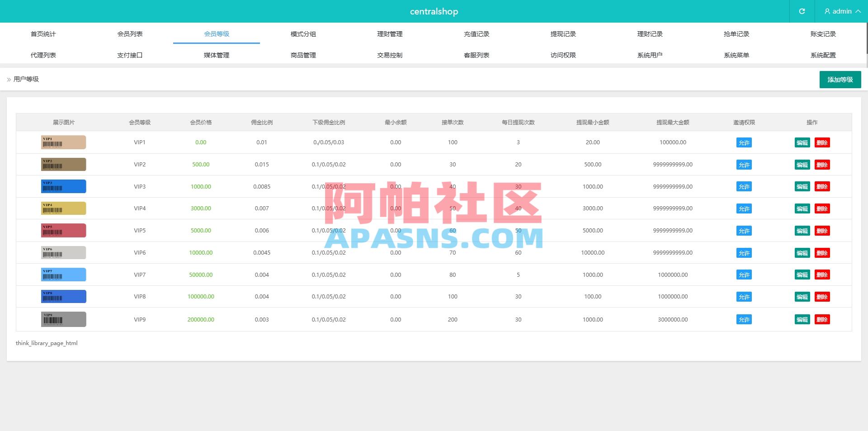This screenshot has height=431, width=868.
Task: Click the VIP5 red level image
Action: (x=63, y=230)
